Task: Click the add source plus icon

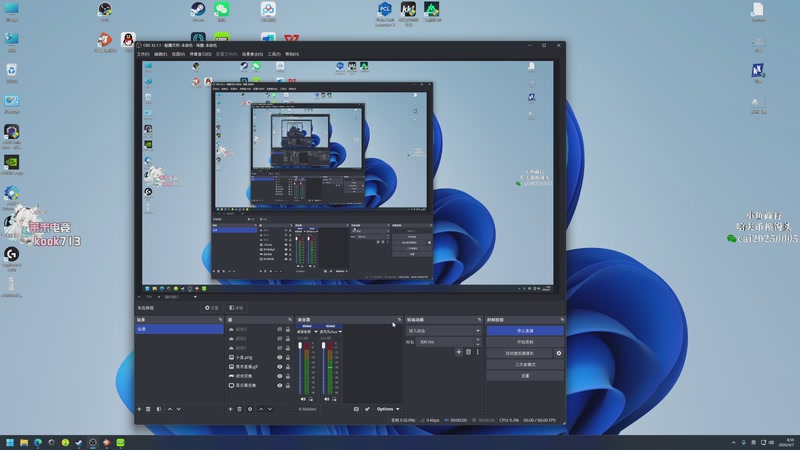Action: click(229, 409)
